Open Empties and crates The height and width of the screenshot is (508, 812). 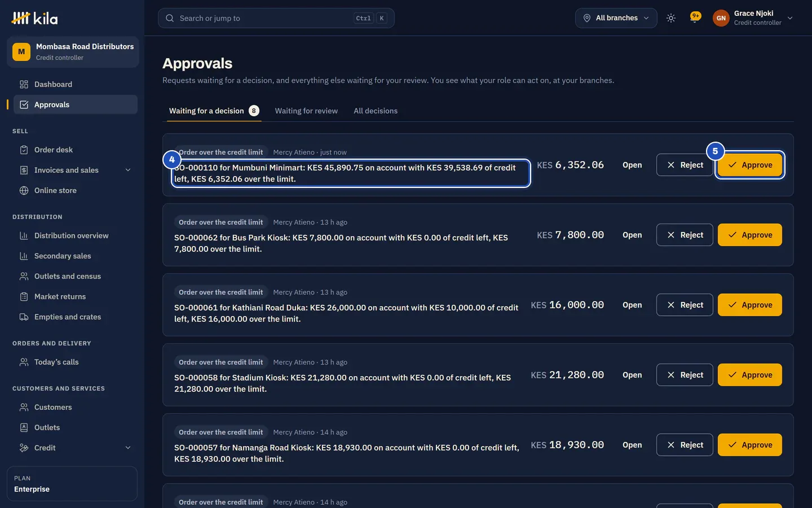(x=76, y=317)
